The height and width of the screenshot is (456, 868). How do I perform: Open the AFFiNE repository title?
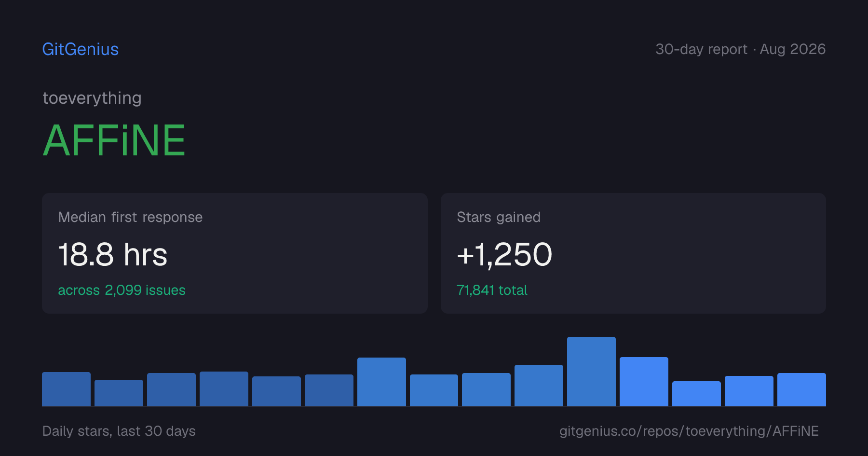point(114,140)
